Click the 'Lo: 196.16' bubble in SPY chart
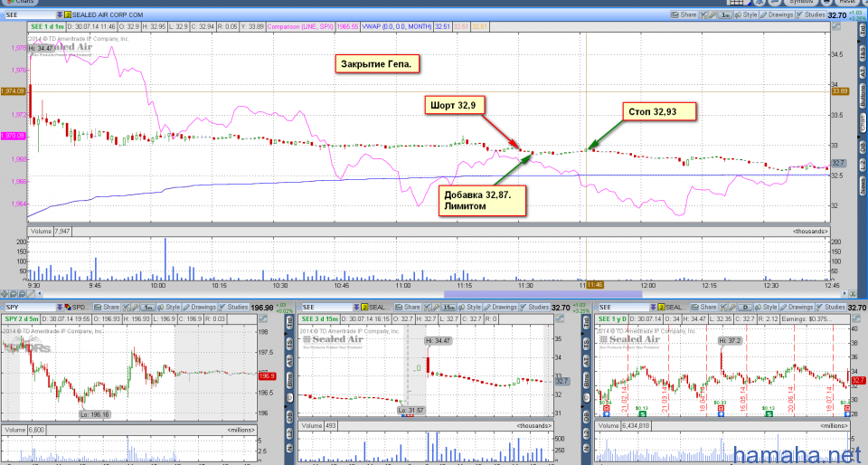Viewport: 868px width, 465px height. pyautogui.click(x=95, y=414)
